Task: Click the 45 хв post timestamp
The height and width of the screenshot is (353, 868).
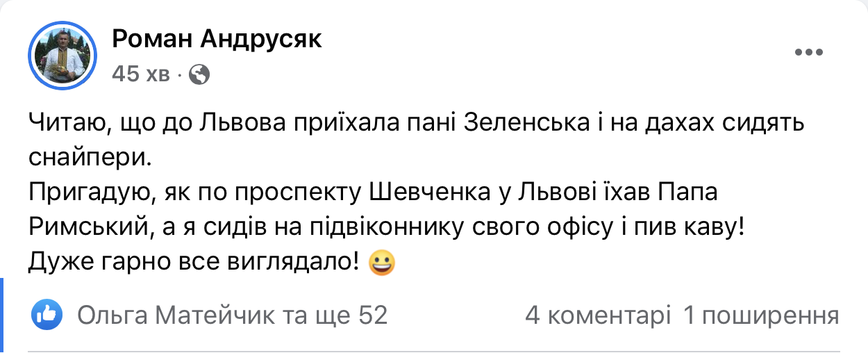Action: [x=140, y=74]
